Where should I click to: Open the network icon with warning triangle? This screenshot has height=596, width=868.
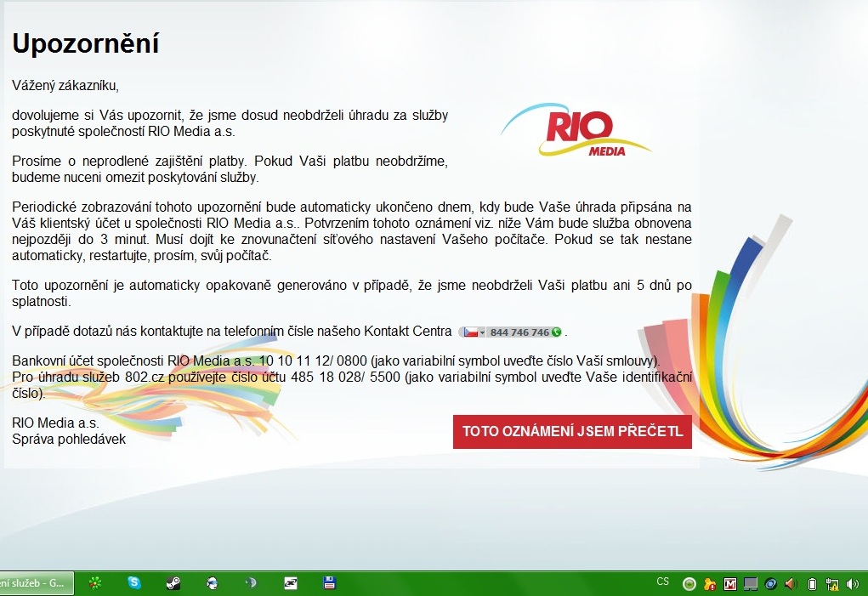coord(832,584)
